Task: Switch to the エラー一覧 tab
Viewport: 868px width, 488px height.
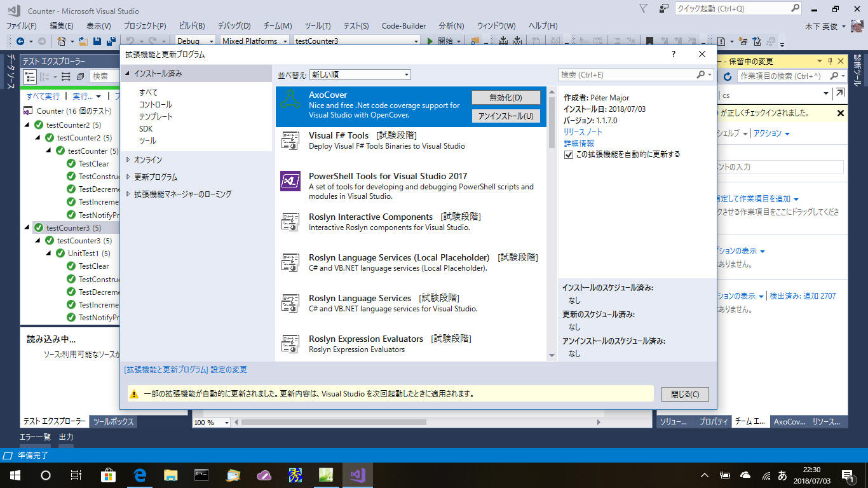Action: point(35,437)
